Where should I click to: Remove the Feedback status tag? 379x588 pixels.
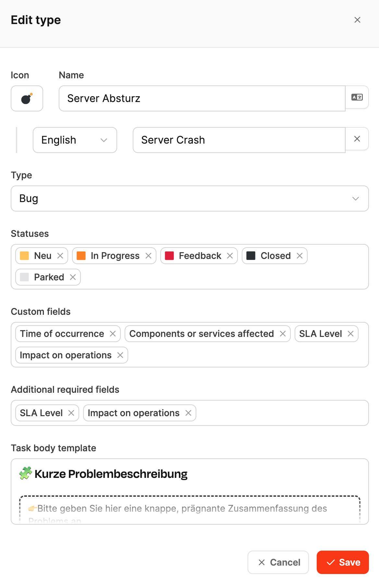[x=230, y=256]
